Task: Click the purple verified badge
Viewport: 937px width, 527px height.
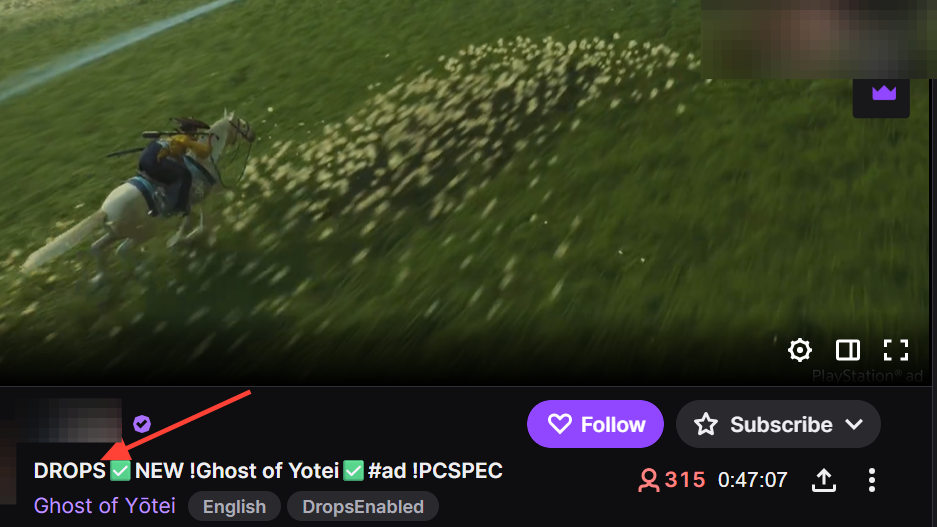Action: [142, 424]
